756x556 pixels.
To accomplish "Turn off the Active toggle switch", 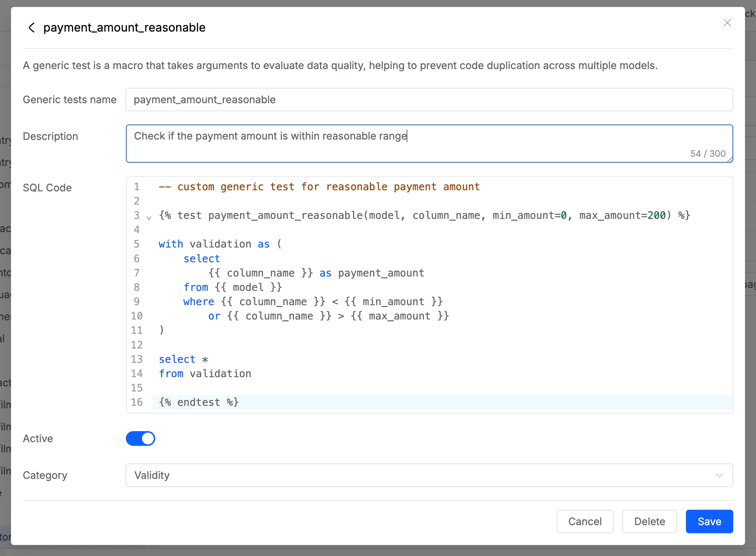I will [x=141, y=438].
